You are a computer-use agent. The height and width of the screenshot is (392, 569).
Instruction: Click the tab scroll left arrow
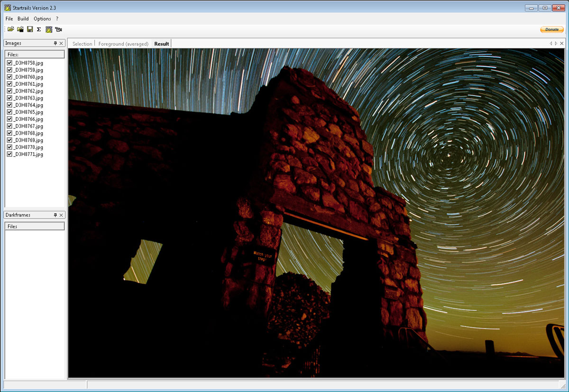tap(551, 43)
